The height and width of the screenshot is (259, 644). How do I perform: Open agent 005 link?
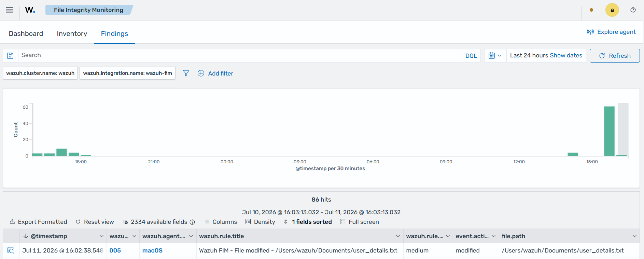(115, 250)
